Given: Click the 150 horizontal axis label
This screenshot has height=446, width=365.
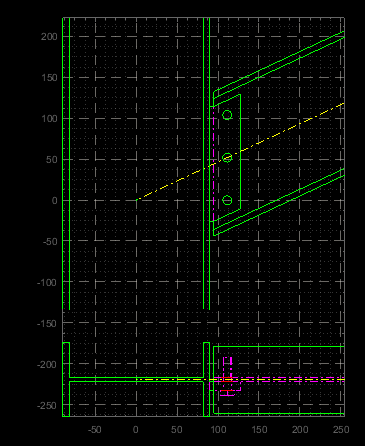Looking at the screenshot, I should pos(259,429).
